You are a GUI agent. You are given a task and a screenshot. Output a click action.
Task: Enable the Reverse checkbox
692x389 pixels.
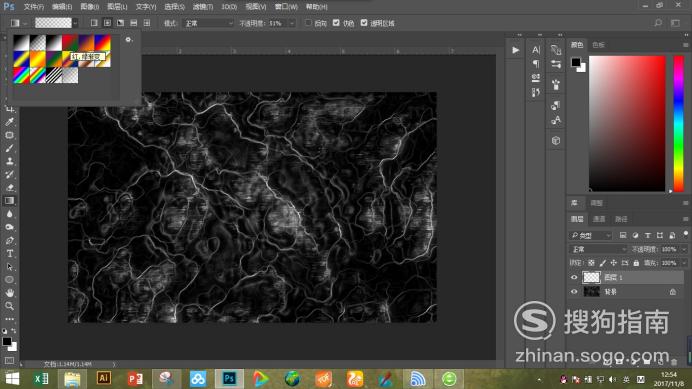(308, 23)
